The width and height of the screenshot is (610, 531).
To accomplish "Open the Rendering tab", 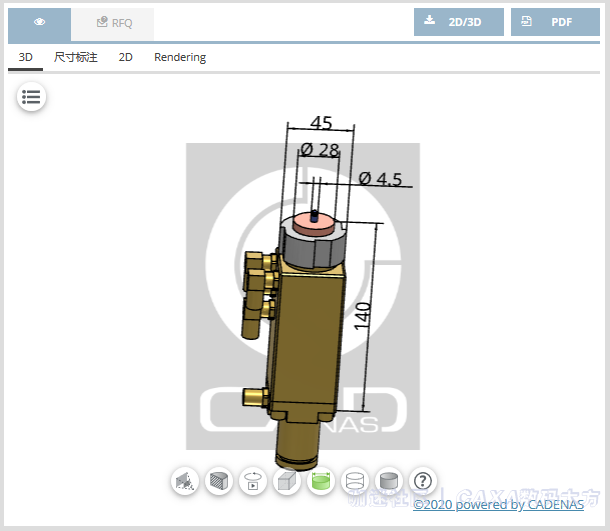I will [180, 57].
